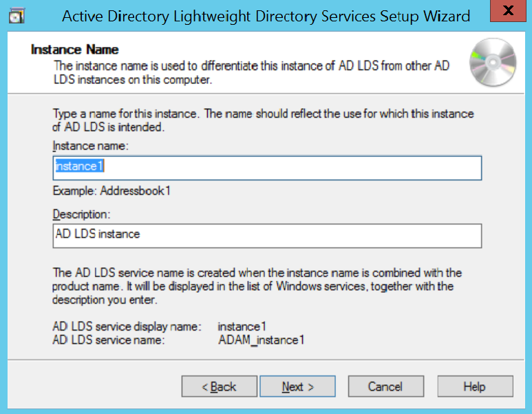Image resolution: width=532 pixels, height=414 pixels.
Task: Click the "AD LDS service display name:" label
Action: pyautogui.click(x=126, y=327)
